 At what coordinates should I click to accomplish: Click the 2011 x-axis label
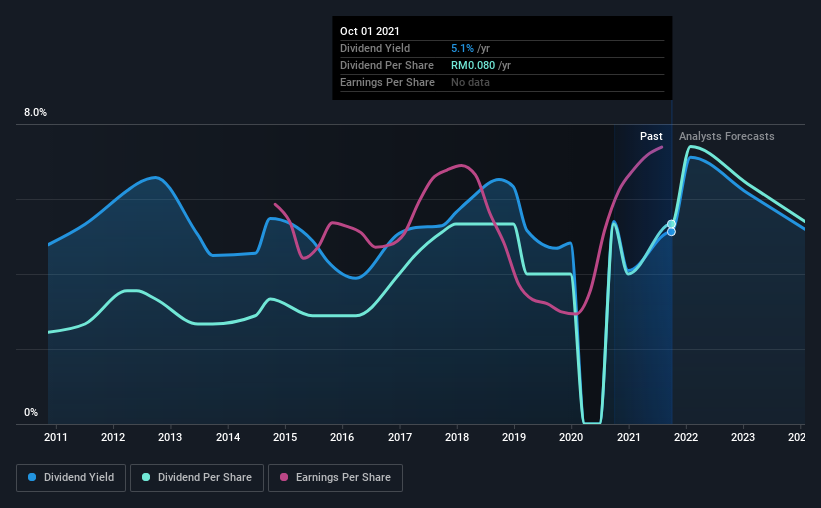pos(56,437)
